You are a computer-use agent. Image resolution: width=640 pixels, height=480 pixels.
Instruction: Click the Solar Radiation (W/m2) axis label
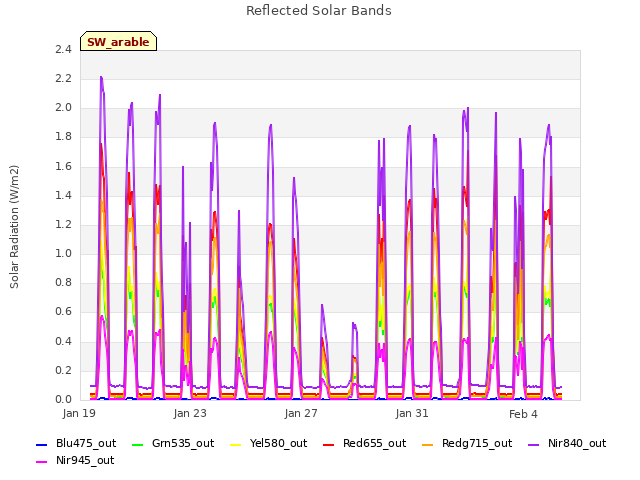point(14,227)
